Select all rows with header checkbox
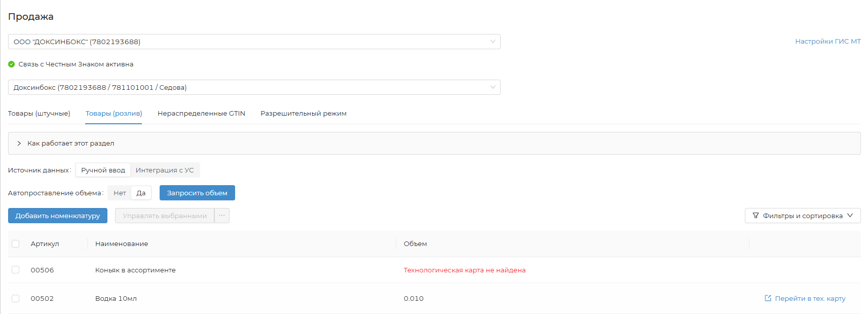Image resolution: width=868 pixels, height=314 pixels. pos(16,244)
